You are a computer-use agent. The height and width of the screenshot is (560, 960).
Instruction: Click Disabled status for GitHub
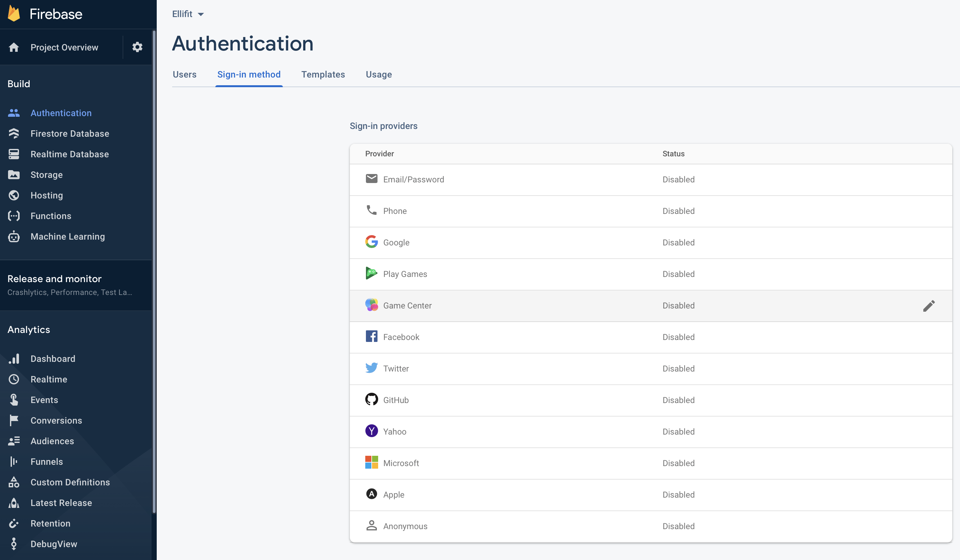[678, 400]
